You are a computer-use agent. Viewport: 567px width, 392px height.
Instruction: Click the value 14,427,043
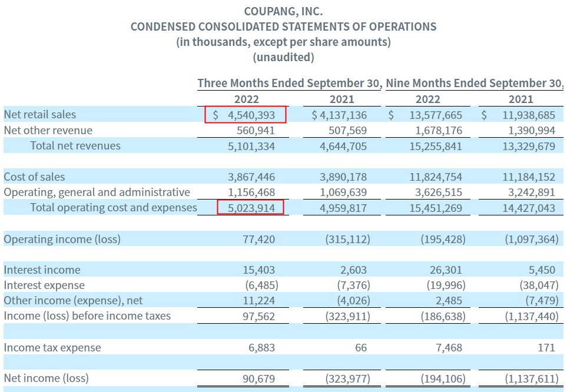[x=528, y=208]
